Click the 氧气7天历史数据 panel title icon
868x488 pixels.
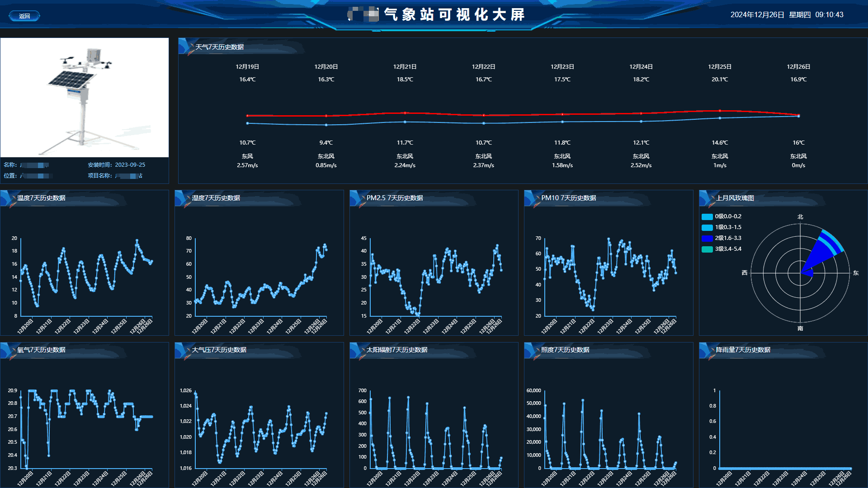pos(9,350)
